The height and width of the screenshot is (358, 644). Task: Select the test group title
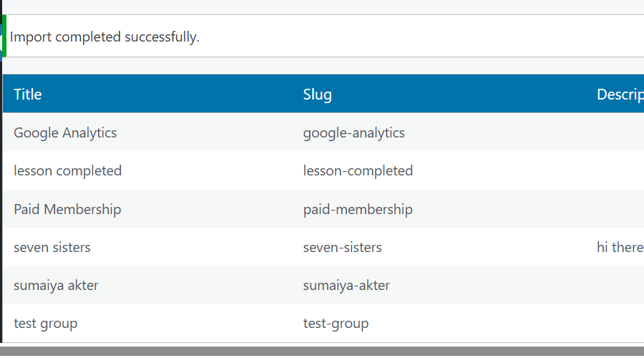coord(45,324)
